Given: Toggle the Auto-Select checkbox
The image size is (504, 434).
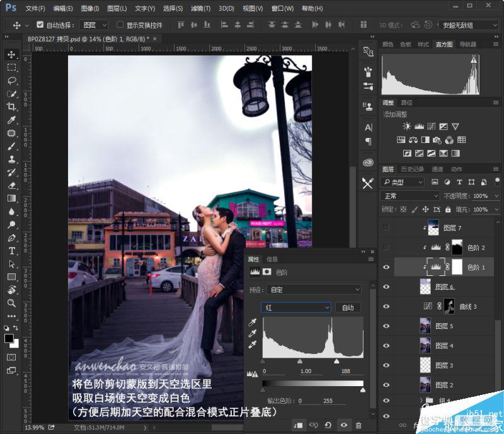Looking at the screenshot, I should point(40,25).
